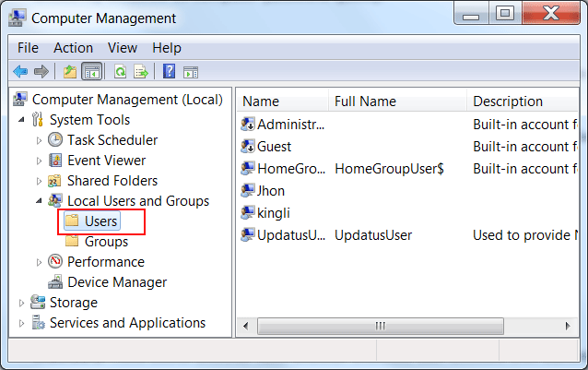This screenshot has height=370, width=588.
Task: Close the Computer Management window
Action: tap(551, 14)
